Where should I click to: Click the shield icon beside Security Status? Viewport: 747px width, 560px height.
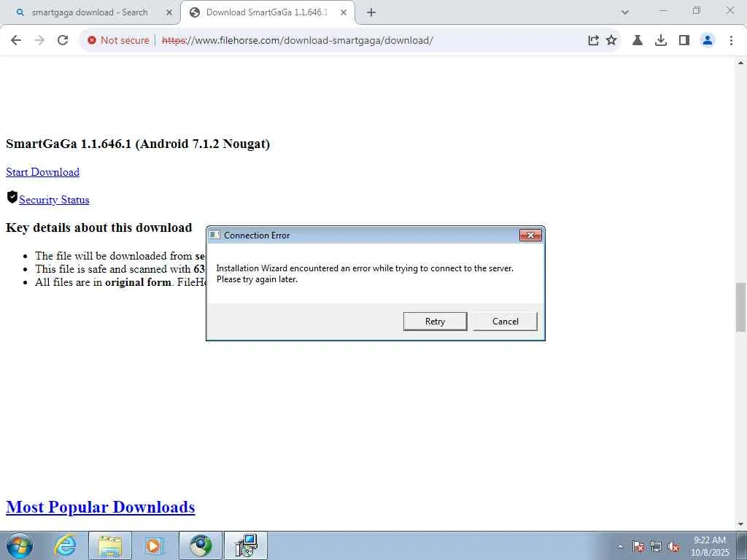coord(12,197)
